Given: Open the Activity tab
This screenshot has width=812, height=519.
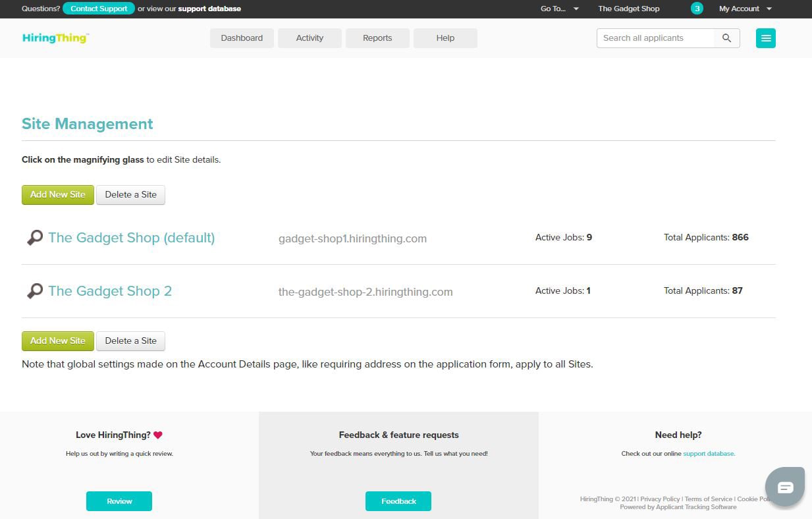Looking at the screenshot, I should (x=310, y=38).
